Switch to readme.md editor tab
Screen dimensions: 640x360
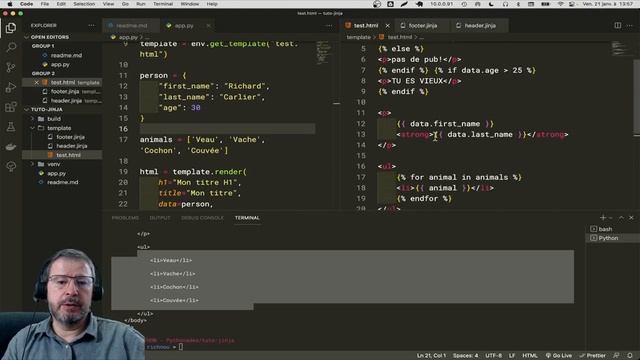131,25
